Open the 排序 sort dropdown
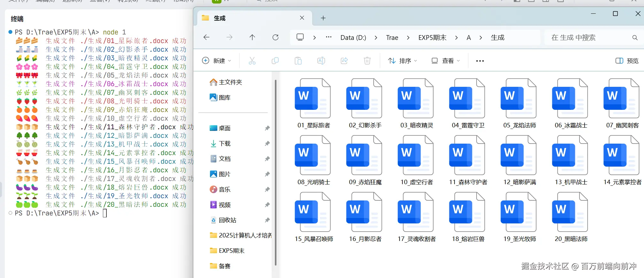 pyautogui.click(x=402, y=61)
